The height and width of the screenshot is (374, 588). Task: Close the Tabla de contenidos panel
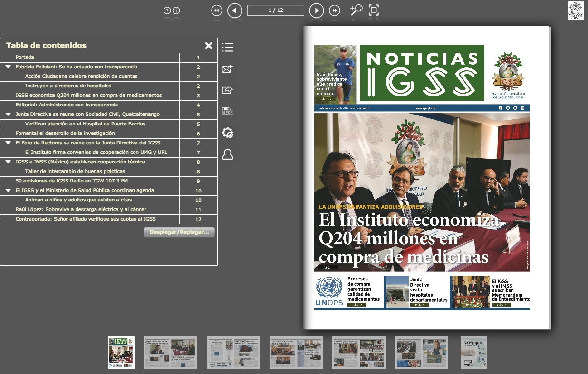(209, 46)
